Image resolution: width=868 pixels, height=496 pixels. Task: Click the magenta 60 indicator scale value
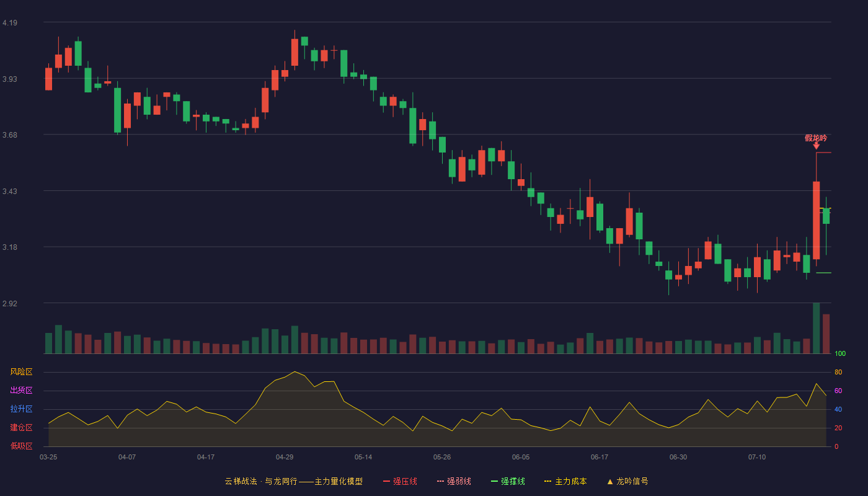838,391
